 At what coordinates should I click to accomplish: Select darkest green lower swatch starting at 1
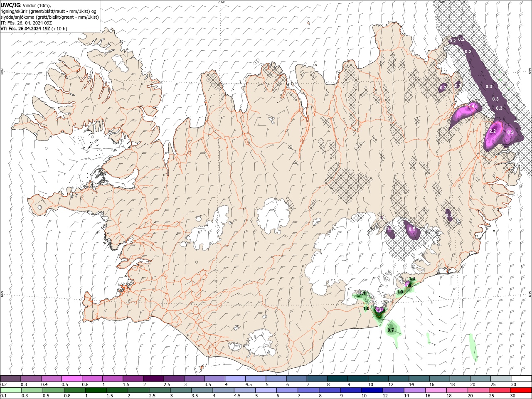pyautogui.click(x=96, y=390)
